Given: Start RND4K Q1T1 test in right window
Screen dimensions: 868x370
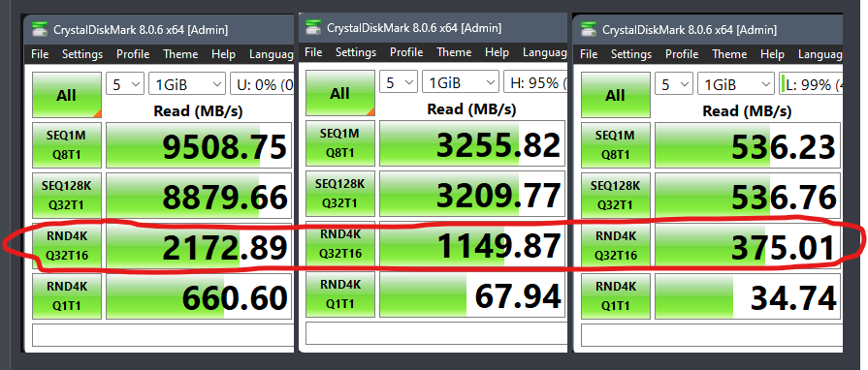Looking at the screenshot, I should [616, 295].
